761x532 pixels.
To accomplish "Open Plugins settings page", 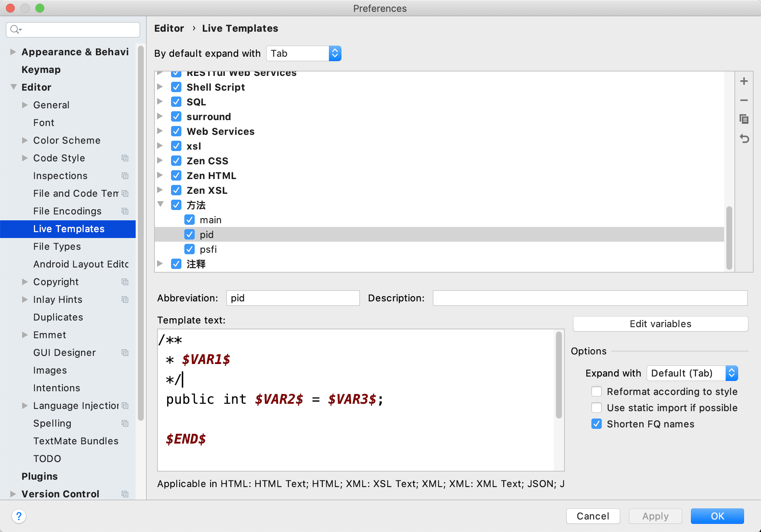I will pyautogui.click(x=39, y=476).
